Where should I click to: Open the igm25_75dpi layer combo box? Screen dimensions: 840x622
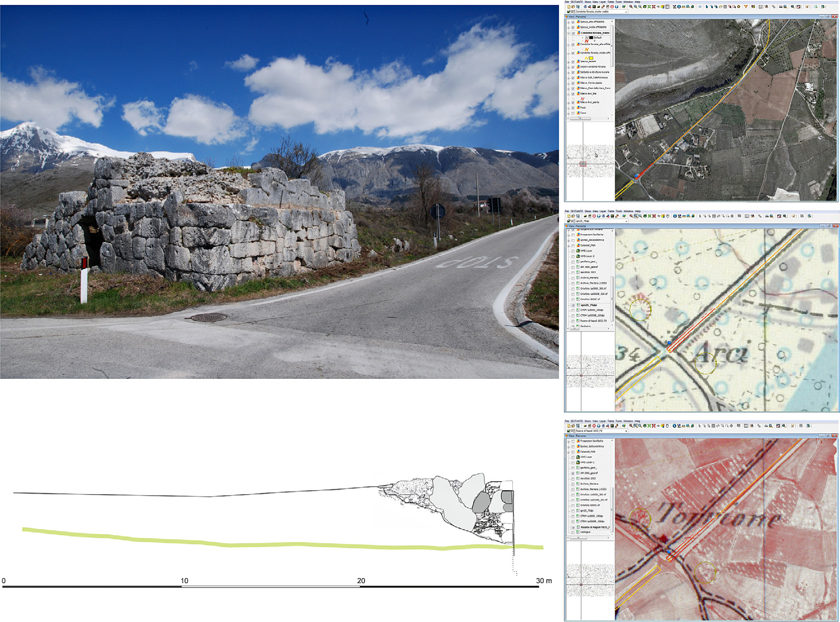(601, 221)
